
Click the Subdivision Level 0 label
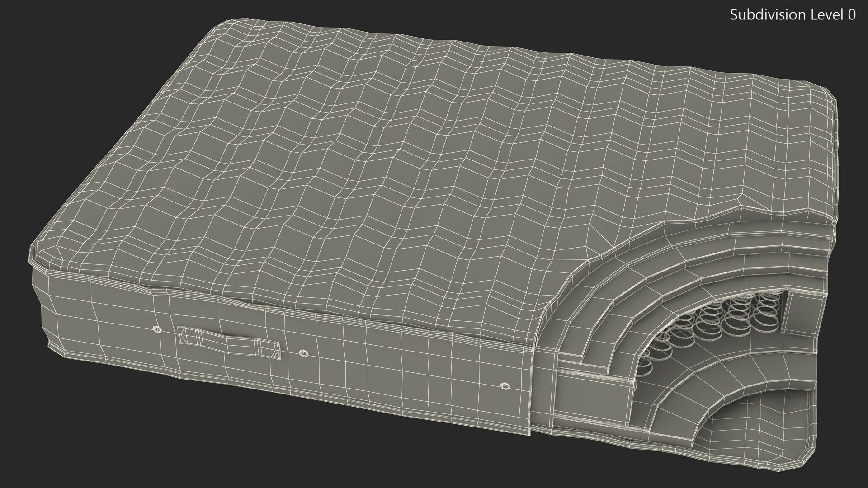793,15
